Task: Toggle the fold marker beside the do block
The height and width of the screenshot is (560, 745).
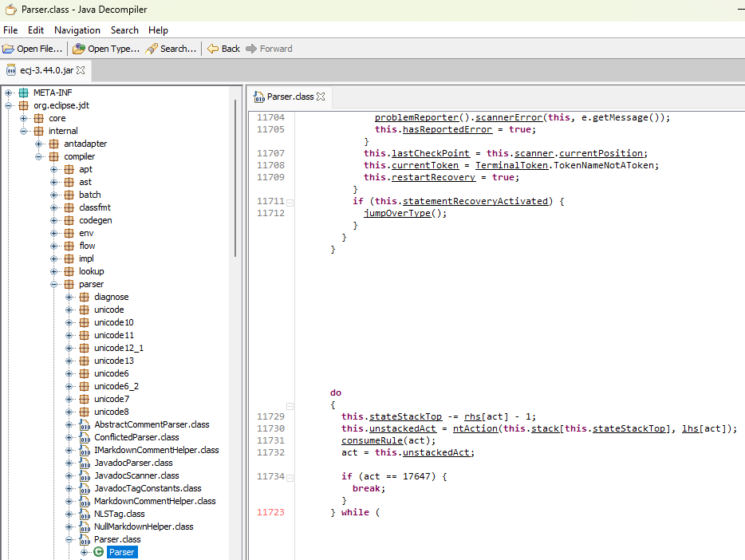Action: point(290,406)
